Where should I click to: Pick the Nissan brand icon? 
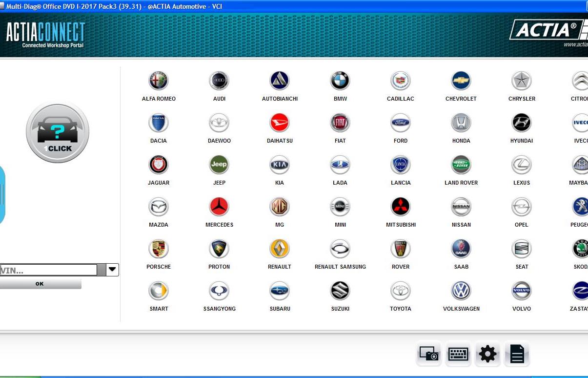pos(461,207)
